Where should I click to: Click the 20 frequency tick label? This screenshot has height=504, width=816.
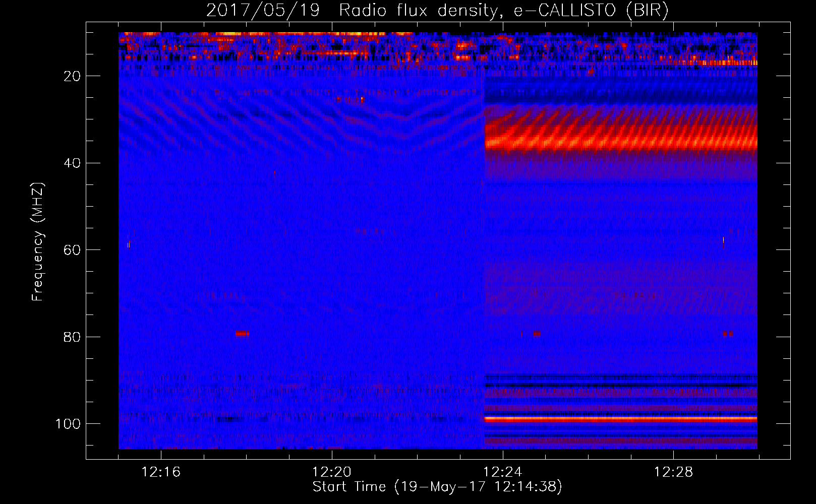pos(73,76)
